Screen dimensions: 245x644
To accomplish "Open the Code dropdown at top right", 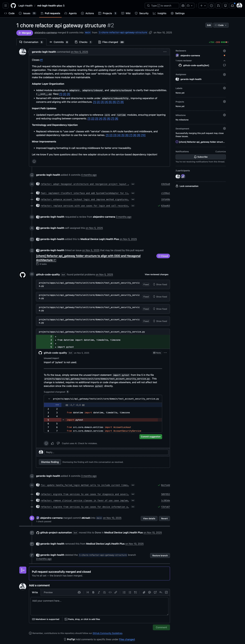I will point(221,25).
